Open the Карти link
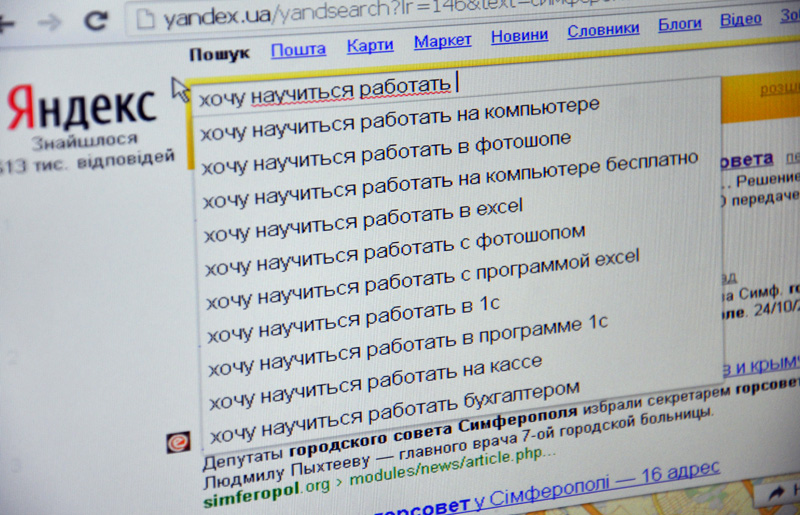Screen dimensions: 800x515 click(370, 45)
